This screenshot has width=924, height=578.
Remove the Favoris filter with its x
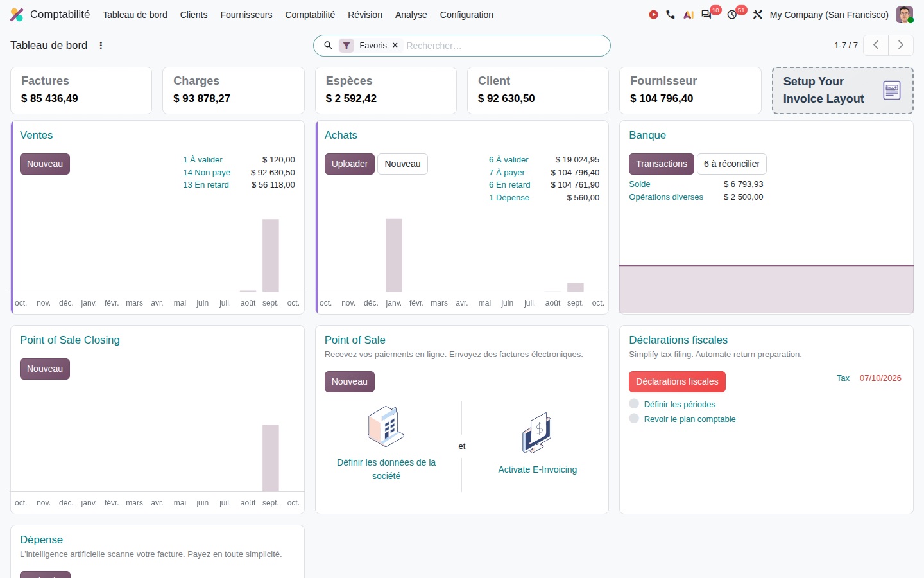[x=395, y=46]
